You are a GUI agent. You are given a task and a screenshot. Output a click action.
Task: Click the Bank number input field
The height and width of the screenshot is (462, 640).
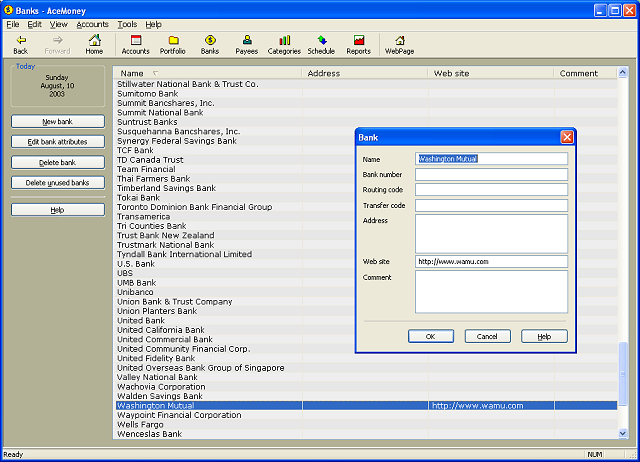(x=491, y=174)
